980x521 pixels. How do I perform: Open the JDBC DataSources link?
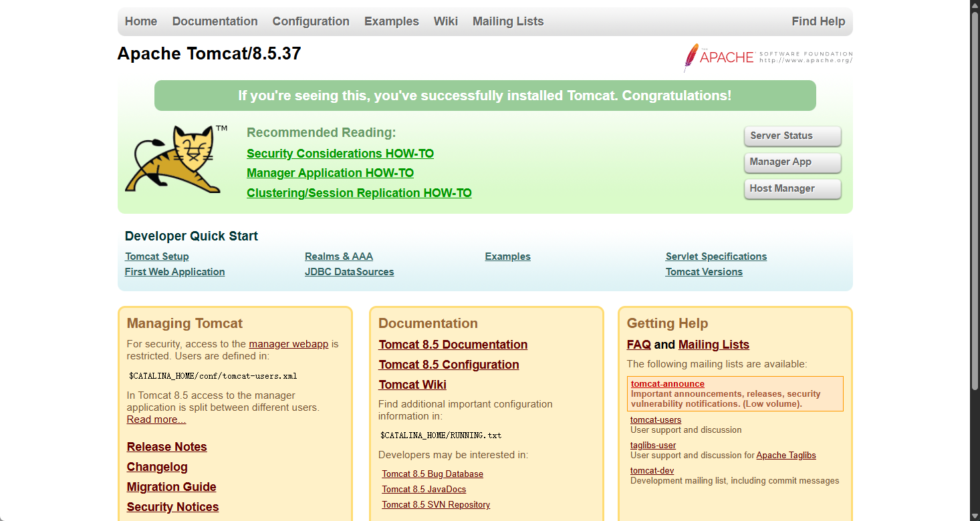pos(349,272)
